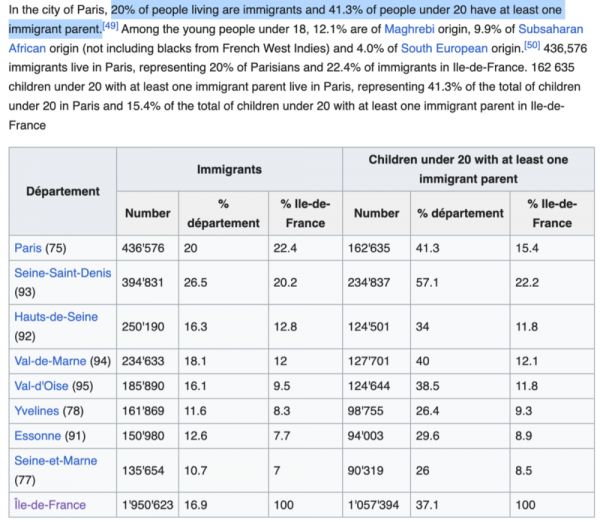Click the children under 20 header
Screen dimensions: 600x523
(468, 169)
